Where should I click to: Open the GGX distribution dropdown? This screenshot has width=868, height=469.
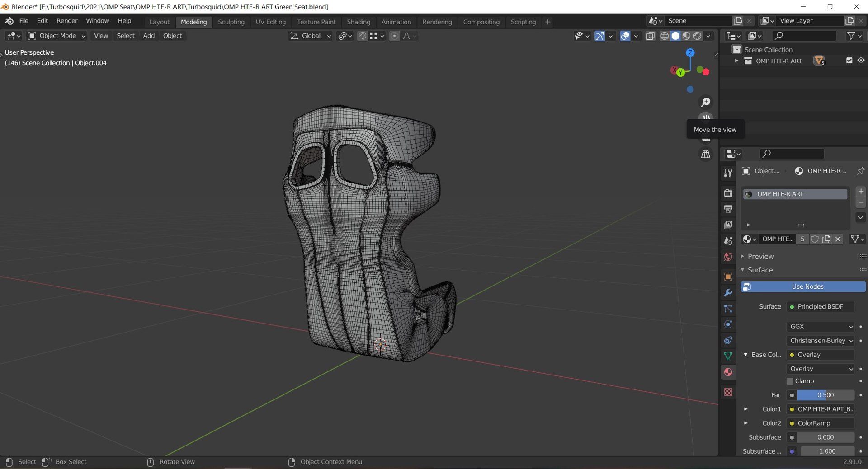821,326
